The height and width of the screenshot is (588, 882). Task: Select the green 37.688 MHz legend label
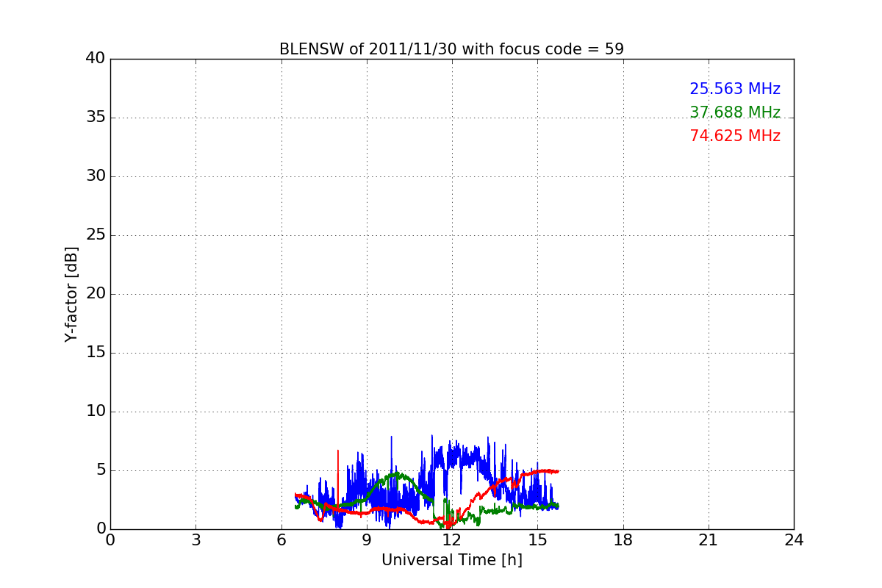[x=734, y=112]
